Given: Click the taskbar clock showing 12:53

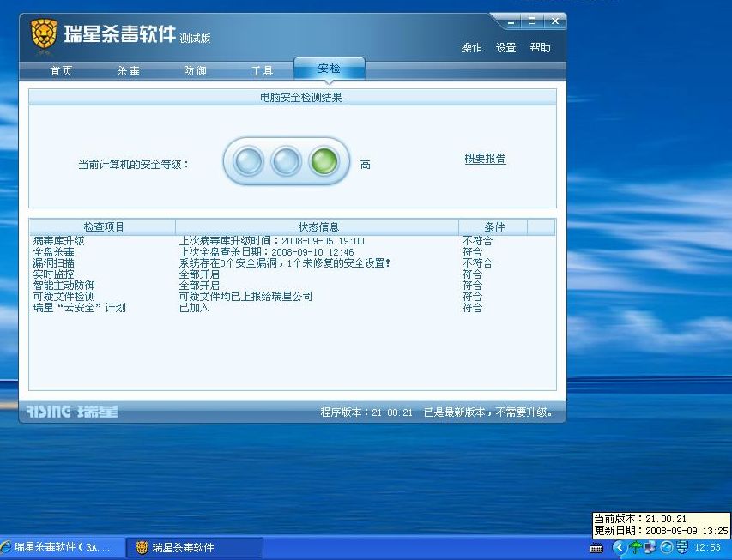Looking at the screenshot, I should click(x=708, y=547).
